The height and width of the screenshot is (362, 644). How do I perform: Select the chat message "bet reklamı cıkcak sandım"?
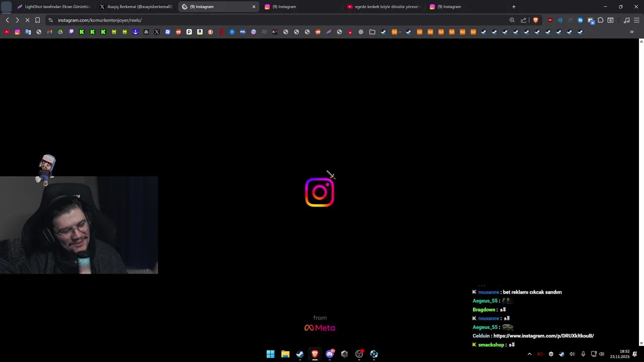point(532,292)
